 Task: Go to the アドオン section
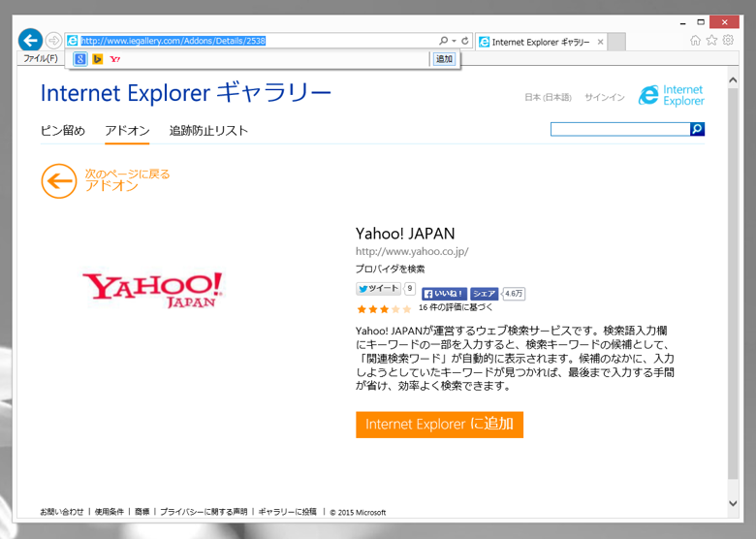pos(127,131)
